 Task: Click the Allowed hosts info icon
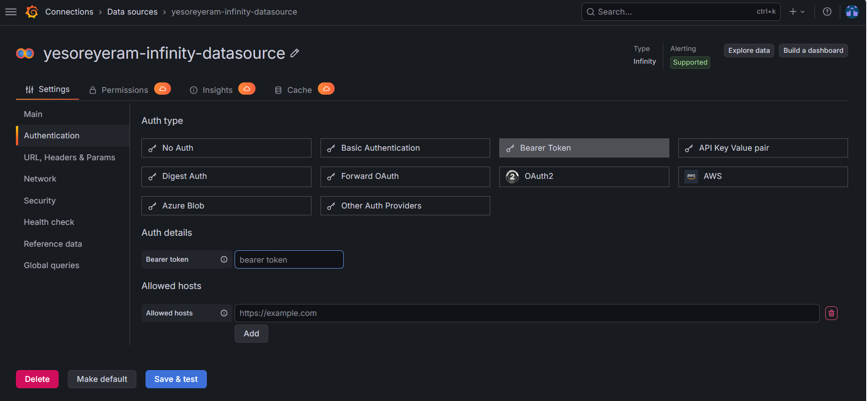(x=224, y=313)
